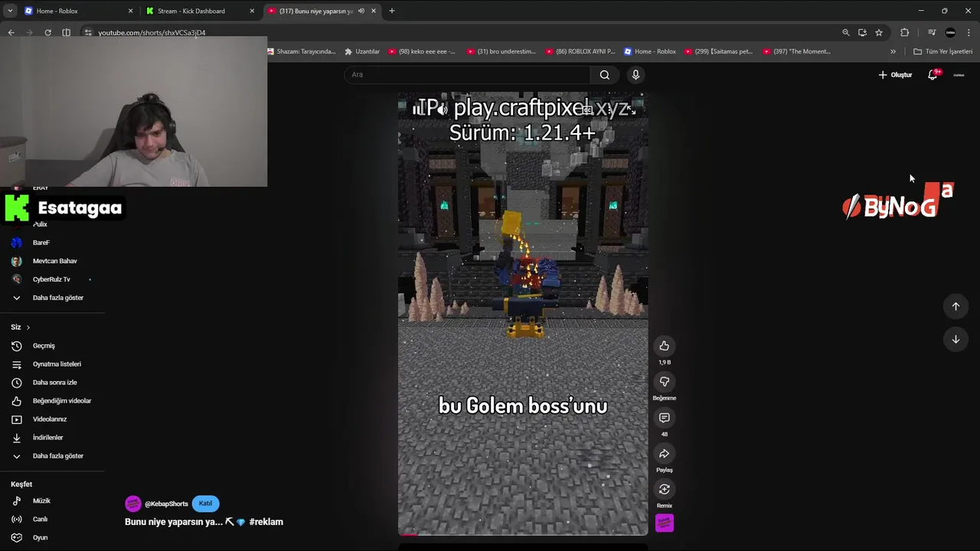The image size is (980, 551).
Task: Open the '(98) keko eee eee' bookmark
Action: [x=422, y=51]
